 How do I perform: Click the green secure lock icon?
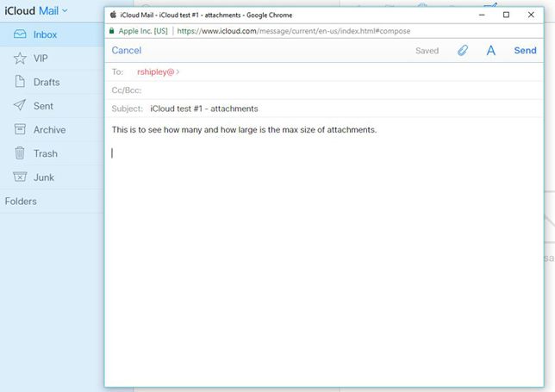pyautogui.click(x=112, y=31)
